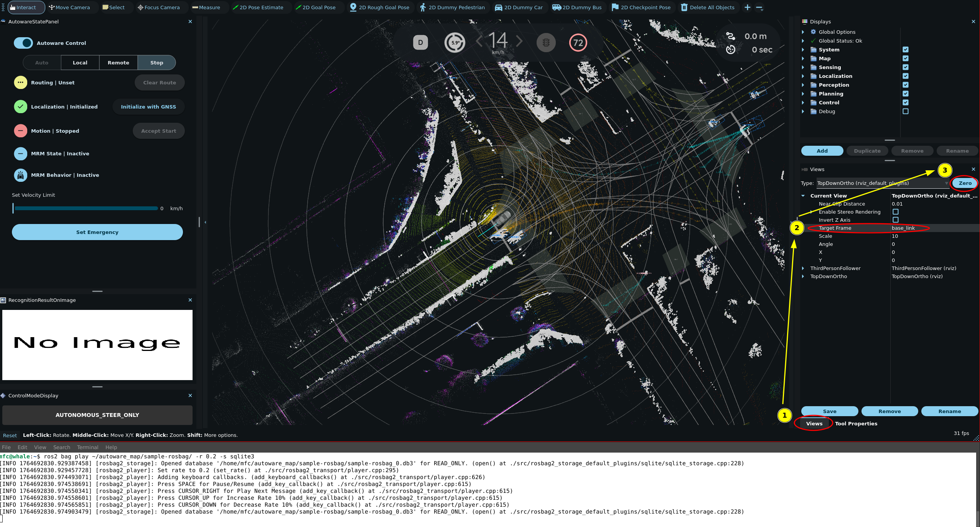Screen dimensions: 980x527
Task: Click the Delete All Objects trash icon
Action: tap(684, 7)
